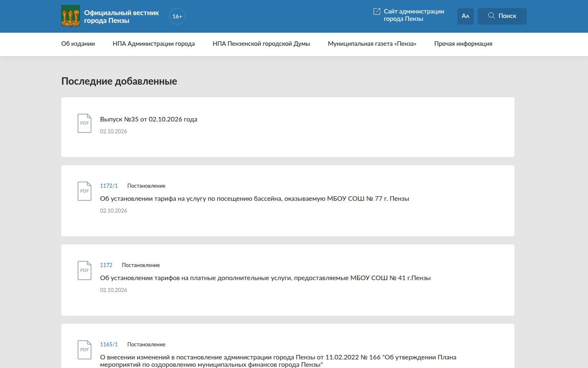Open Муниципальная газета «Пенза» section
588x368 pixels.
tap(372, 44)
